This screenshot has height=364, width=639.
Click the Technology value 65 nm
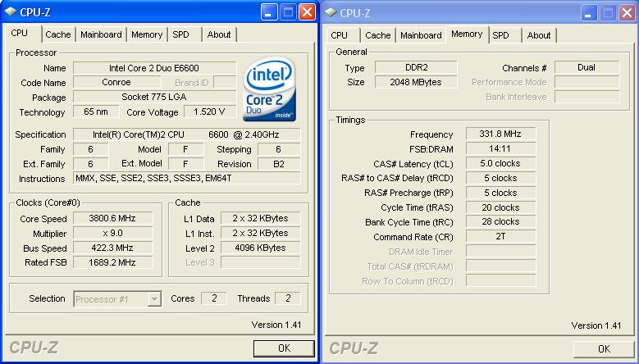[96, 111]
